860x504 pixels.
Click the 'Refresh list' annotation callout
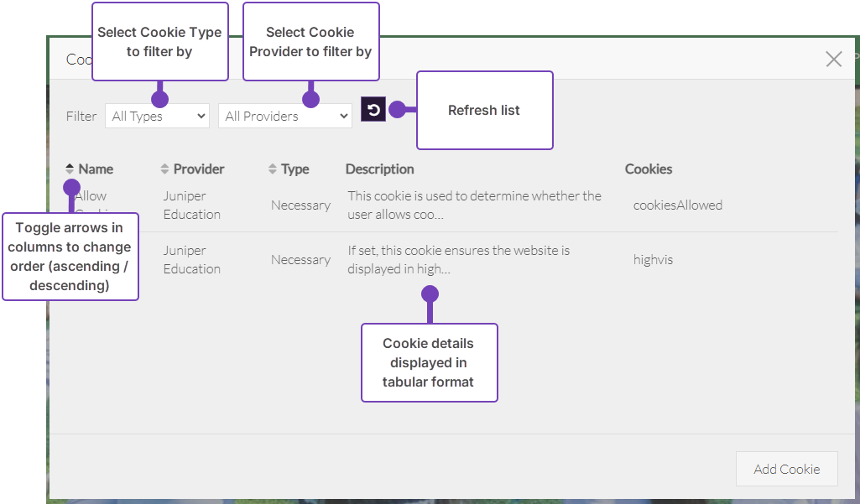tap(484, 111)
